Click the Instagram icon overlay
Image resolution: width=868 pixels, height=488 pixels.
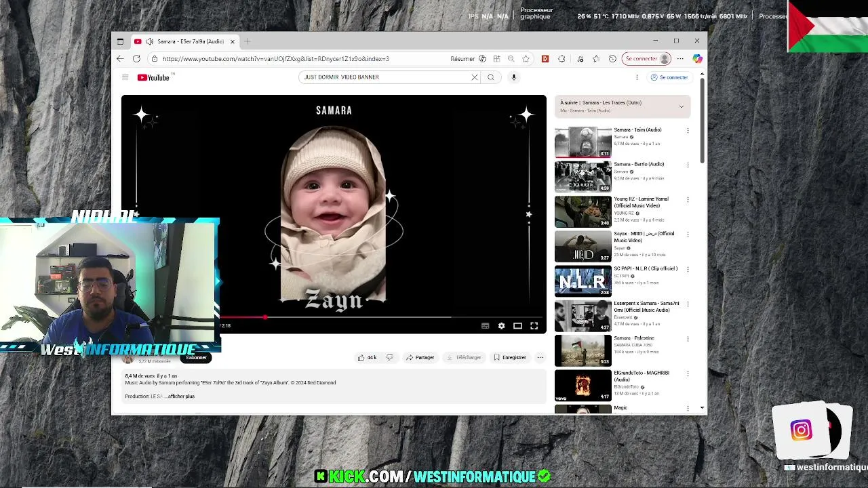801,430
